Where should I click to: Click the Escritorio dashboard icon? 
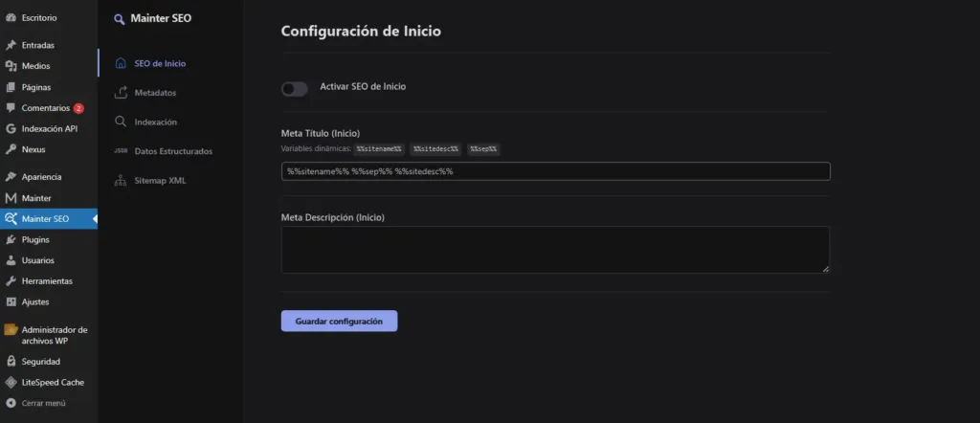click(11, 17)
